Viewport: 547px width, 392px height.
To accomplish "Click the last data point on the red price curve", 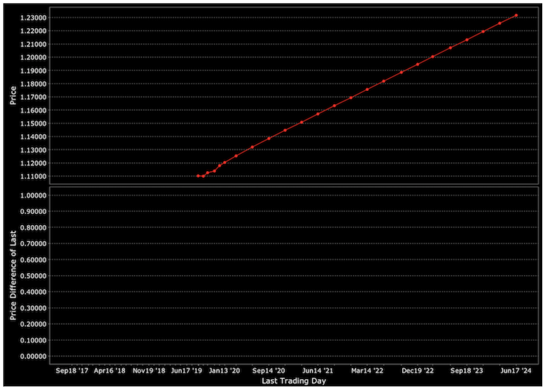I will pyautogui.click(x=516, y=15).
